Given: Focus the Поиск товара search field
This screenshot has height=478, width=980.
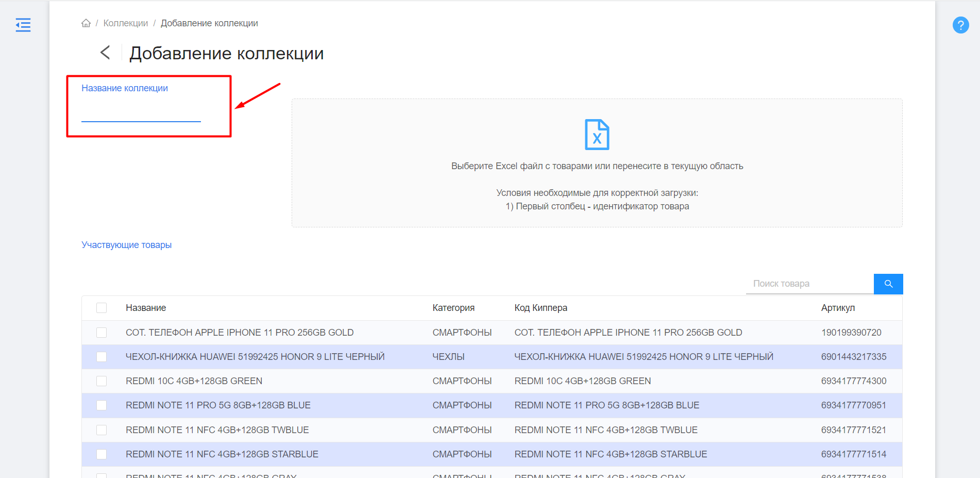Looking at the screenshot, I should (810, 284).
